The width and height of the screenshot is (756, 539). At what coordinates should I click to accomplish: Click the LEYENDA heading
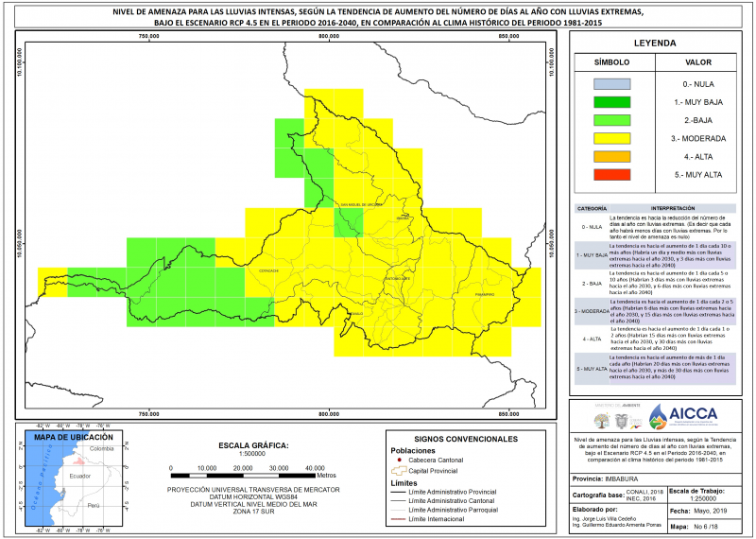(x=655, y=43)
